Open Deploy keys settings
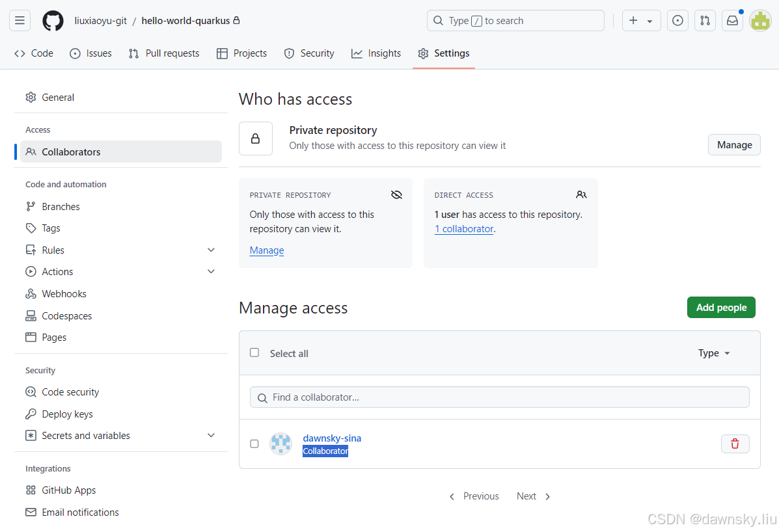779x532 pixels. pos(121,414)
